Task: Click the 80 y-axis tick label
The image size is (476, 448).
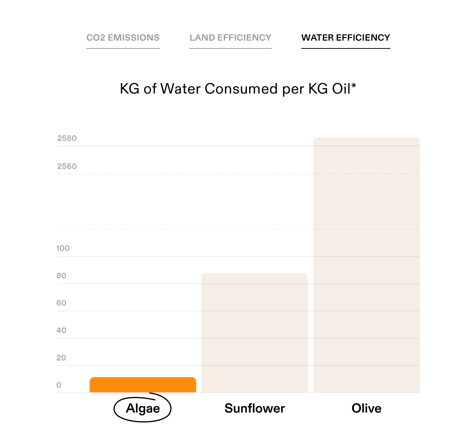Action: (61, 276)
